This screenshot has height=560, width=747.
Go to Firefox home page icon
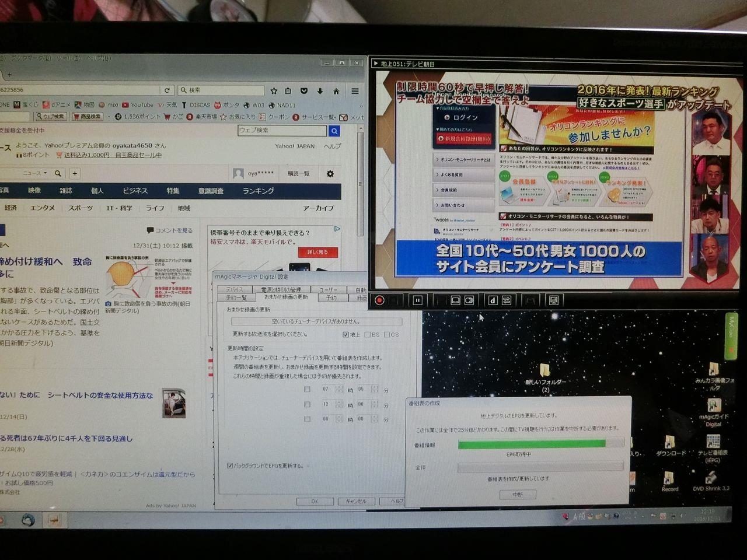point(336,90)
